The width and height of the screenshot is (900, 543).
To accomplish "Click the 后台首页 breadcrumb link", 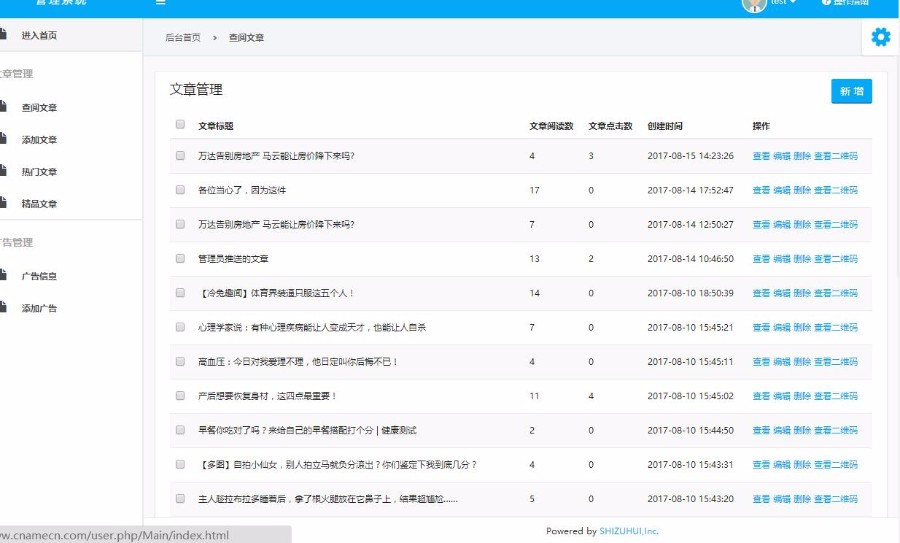I will click(x=183, y=37).
